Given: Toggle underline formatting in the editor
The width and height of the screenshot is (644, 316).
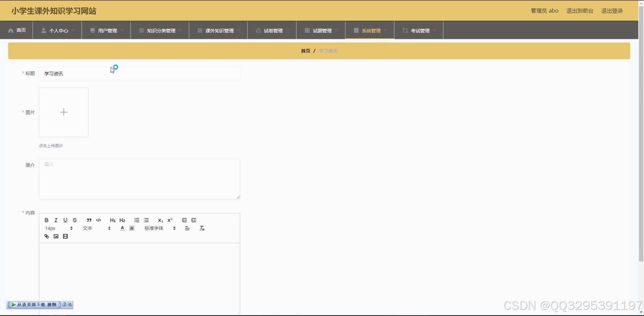Looking at the screenshot, I should click(x=65, y=220).
